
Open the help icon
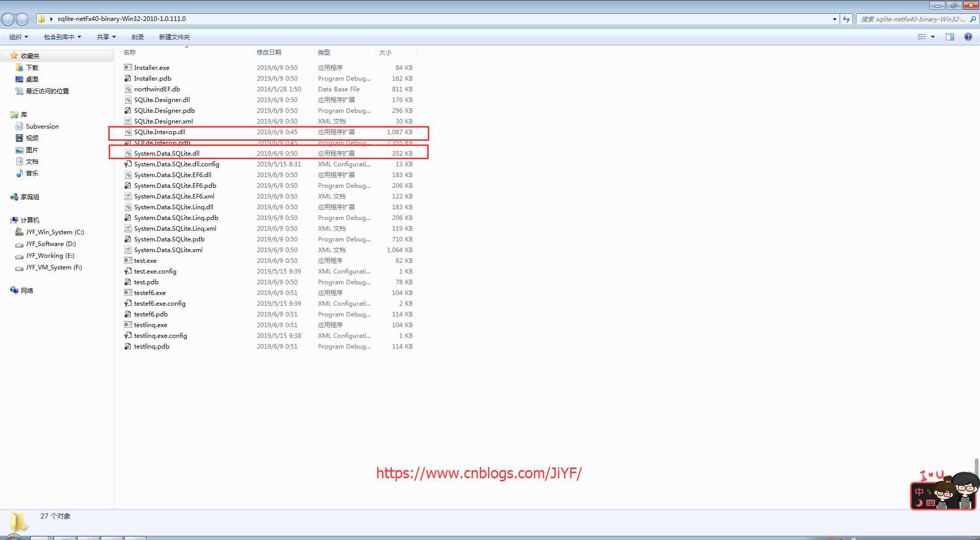968,37
